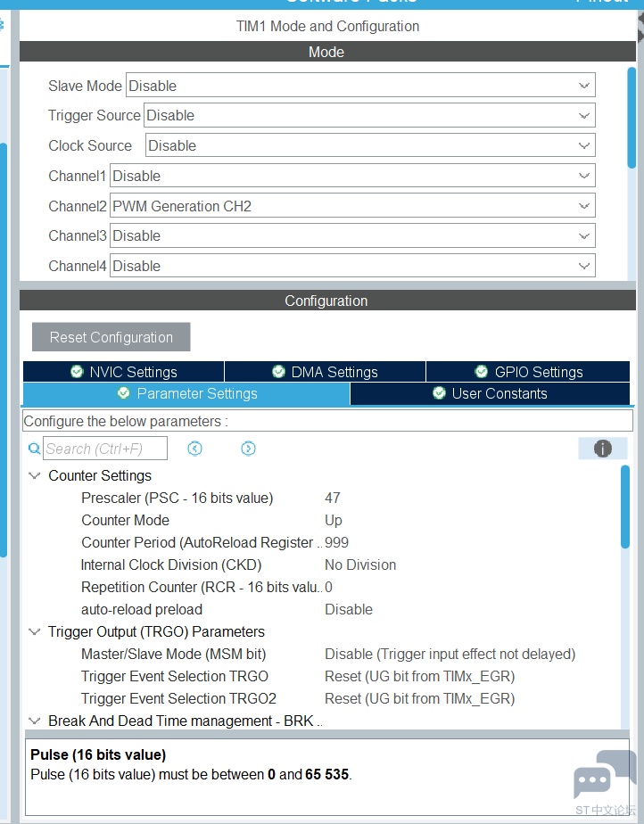Select Counter Period value 999
The image size is (644, 824).
[337, 542]
